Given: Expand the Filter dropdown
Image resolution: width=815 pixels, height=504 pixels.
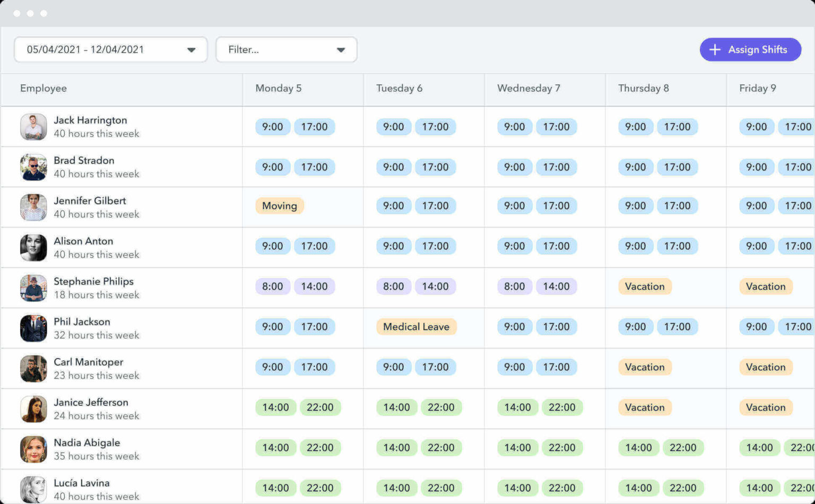Looking at the screenshot, I should (287, 49).
